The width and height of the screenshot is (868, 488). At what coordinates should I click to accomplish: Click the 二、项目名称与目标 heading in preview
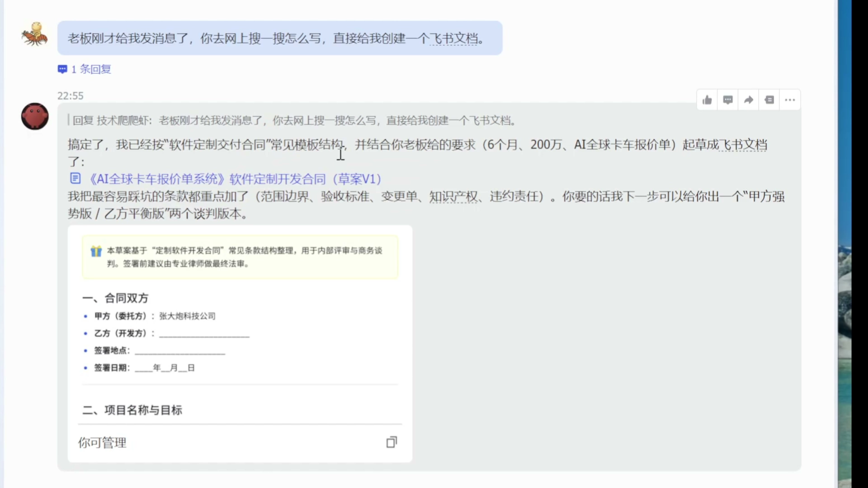[x=132, y=410]
